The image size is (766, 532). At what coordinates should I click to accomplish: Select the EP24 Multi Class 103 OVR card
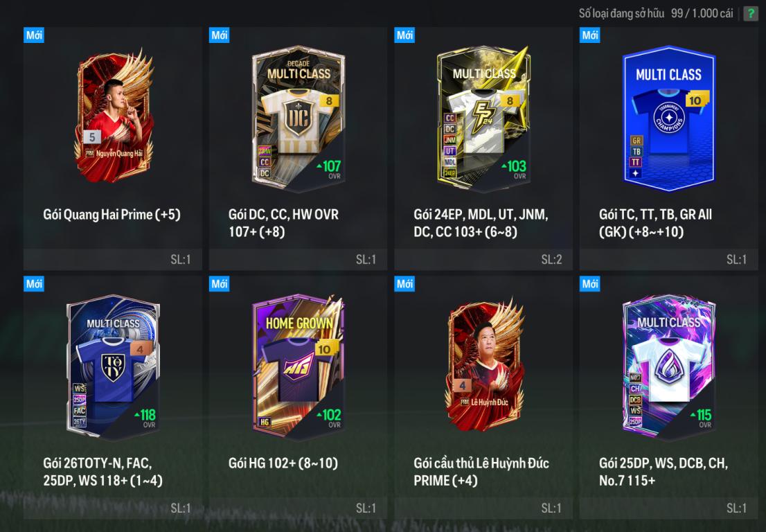pyautogui.click(x=483, y=118)
